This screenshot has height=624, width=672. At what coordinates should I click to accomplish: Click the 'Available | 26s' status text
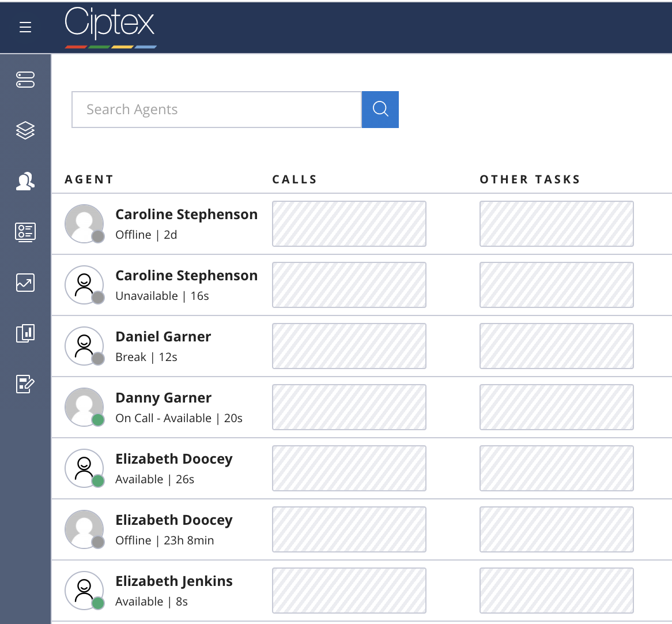click(154, 479)
